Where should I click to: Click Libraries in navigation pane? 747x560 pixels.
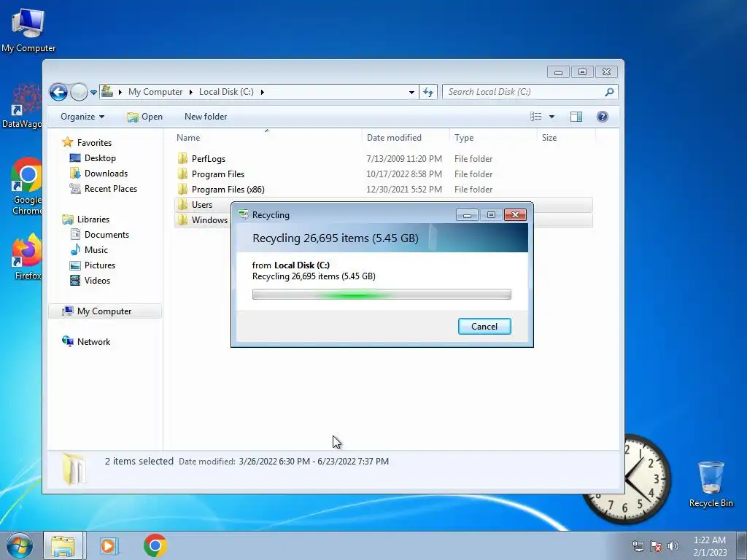pos(93,219)
